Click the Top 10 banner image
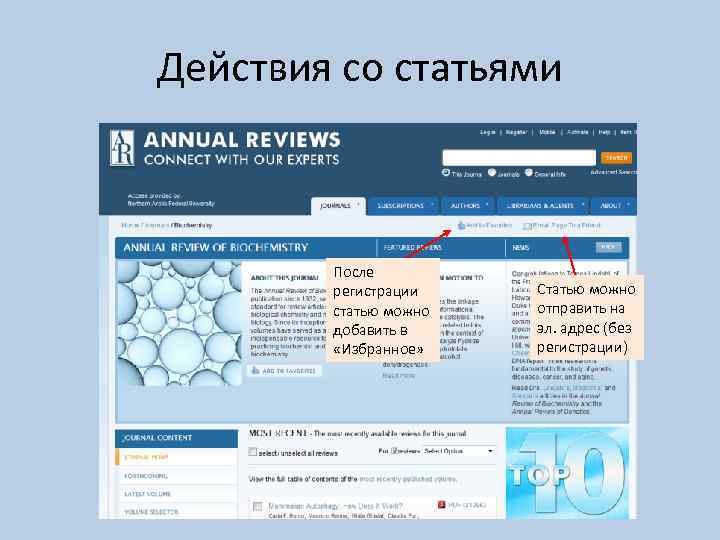The height and width of the screenshot is (540, 720). click(567, 473)
